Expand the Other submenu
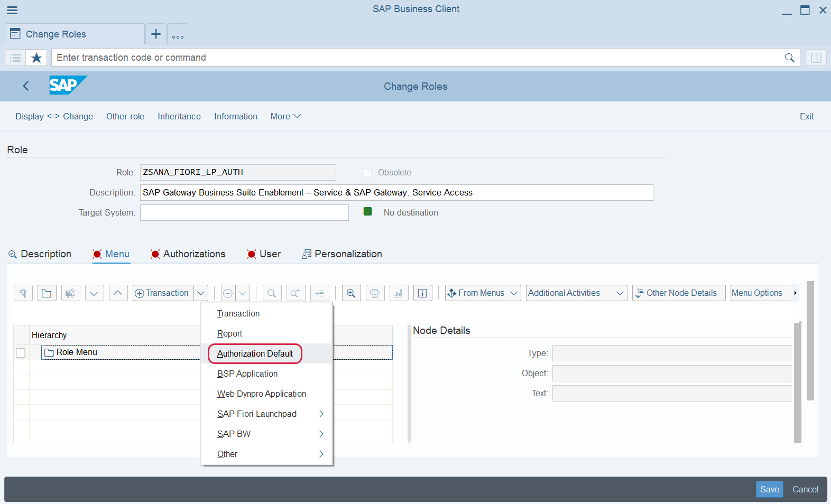 (x=266, y=454)
